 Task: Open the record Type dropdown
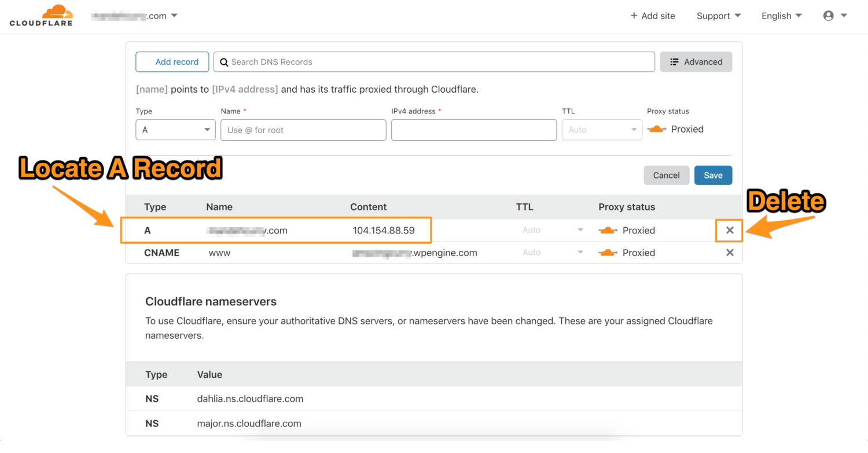(175, 130)
